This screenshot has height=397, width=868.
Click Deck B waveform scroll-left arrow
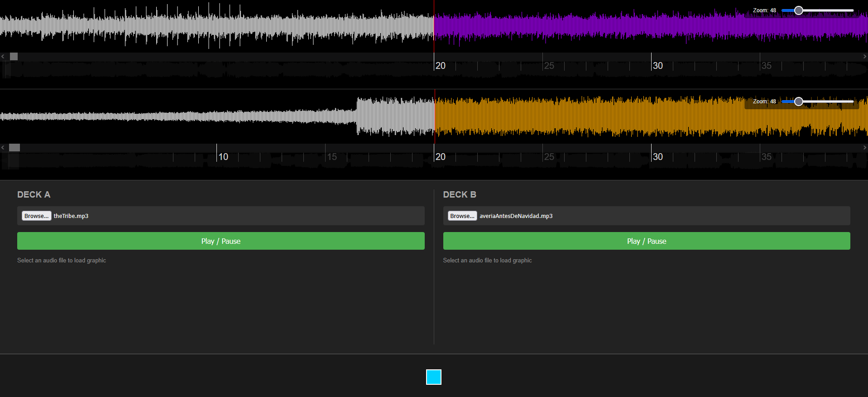(x=3, y=148)
